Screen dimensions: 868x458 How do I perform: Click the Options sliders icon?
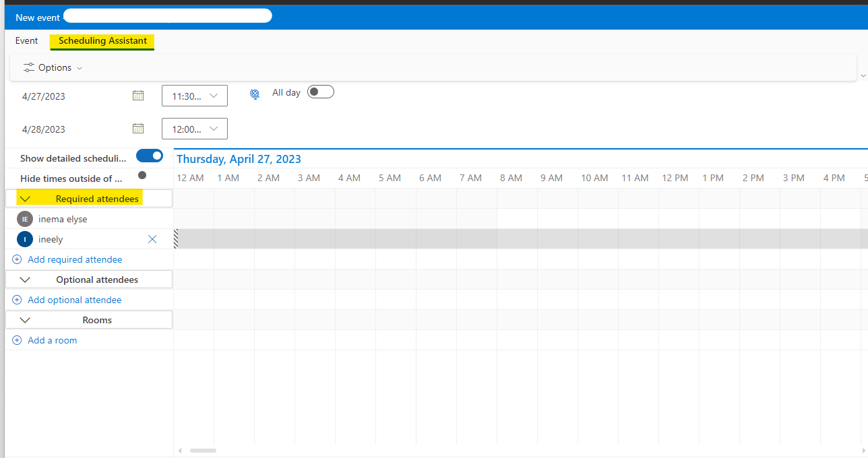pyautogui.click(x=29, y=67)
